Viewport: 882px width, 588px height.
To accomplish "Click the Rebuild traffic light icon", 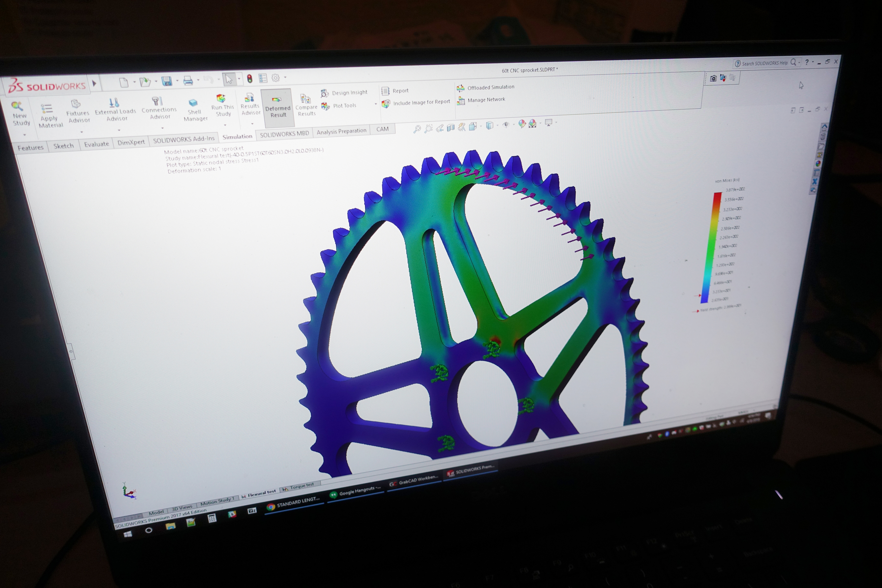I will 250,78.
